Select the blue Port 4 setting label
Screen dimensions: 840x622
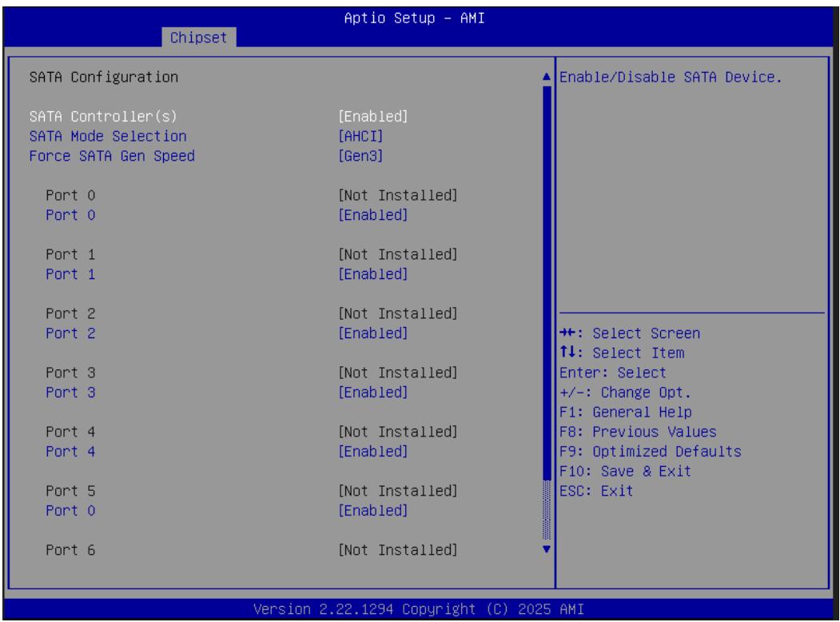click(70, 451)
